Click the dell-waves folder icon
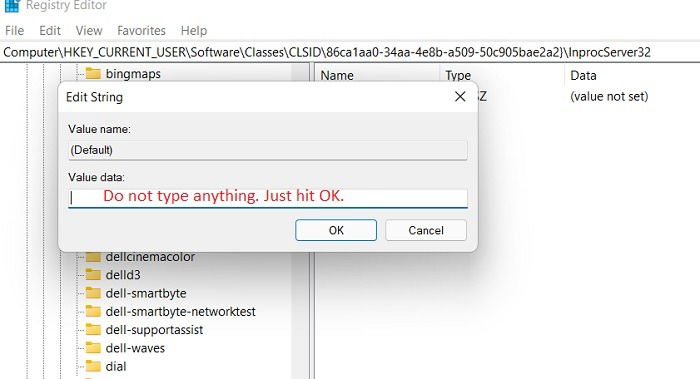 (93, 348)
